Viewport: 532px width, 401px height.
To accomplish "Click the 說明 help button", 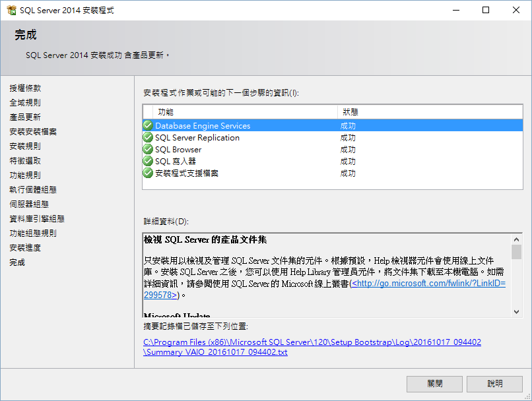I will [x=494, y=384].
